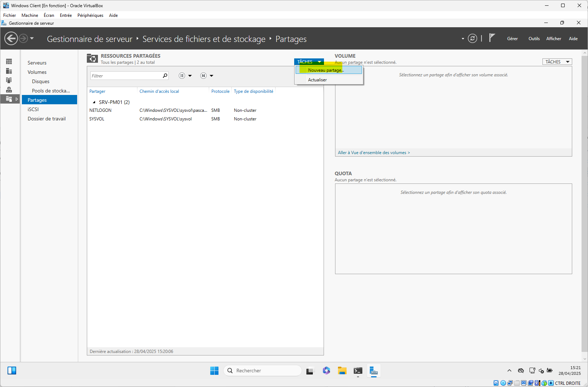This screenshot has width=588, height=387.
Task: Click into the Filtrer search box
Action: point(126,76)
